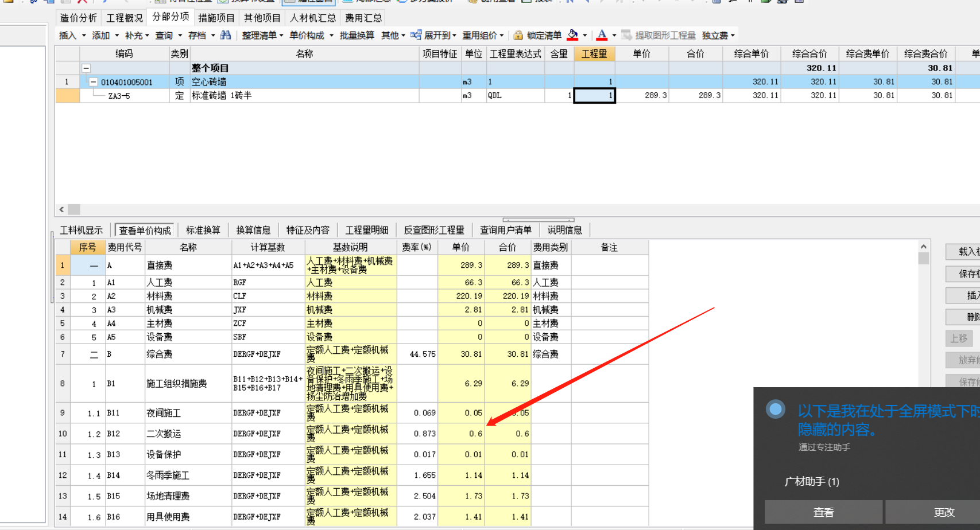Click the 工程量 column header

point(594,54)
